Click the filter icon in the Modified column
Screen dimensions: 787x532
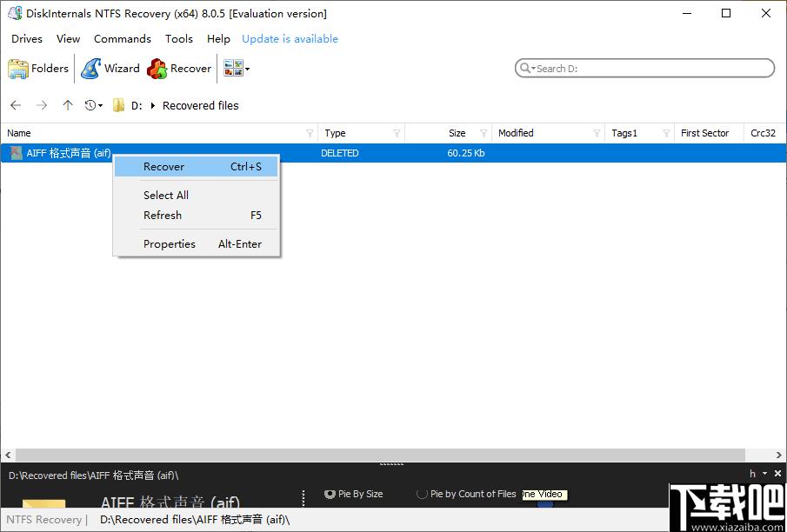(x=597, y=133)
